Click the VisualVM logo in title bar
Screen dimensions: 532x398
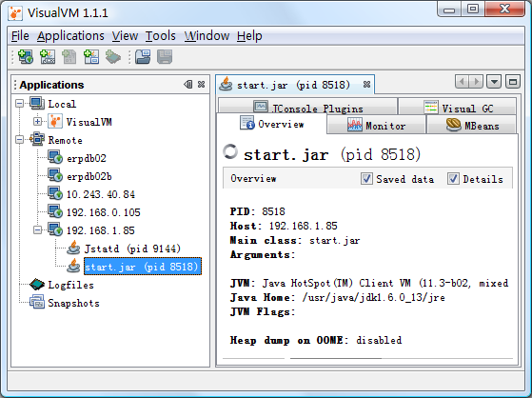pyautogui.click(x=15, y=13)
